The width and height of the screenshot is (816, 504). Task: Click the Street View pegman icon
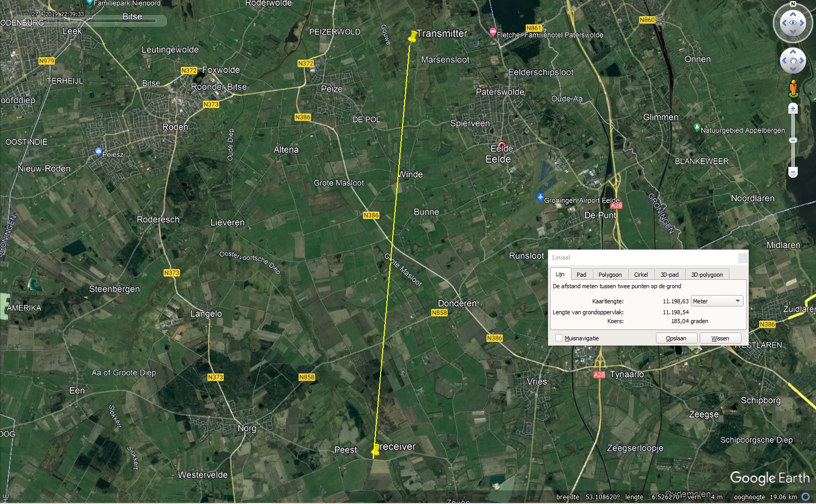(793, 88)
